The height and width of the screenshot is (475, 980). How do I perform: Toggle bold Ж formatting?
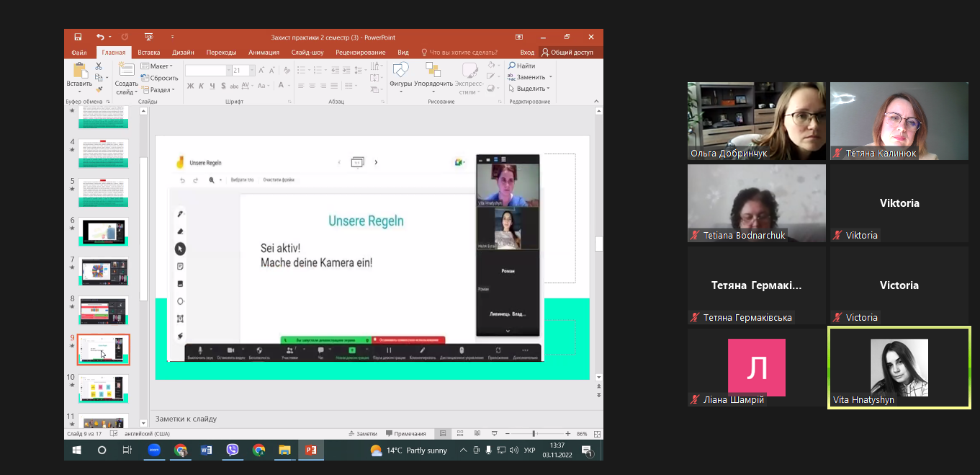(x=190, y=86)
